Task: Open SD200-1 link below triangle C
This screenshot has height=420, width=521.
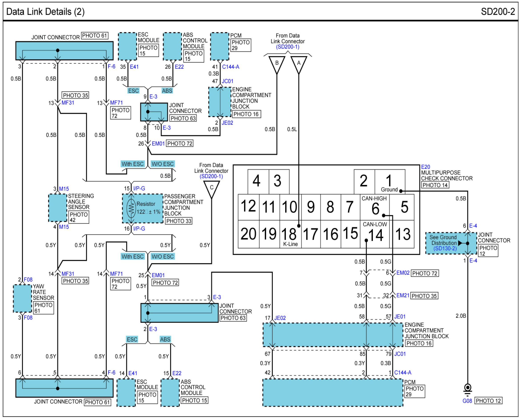Action: (211, 176)
